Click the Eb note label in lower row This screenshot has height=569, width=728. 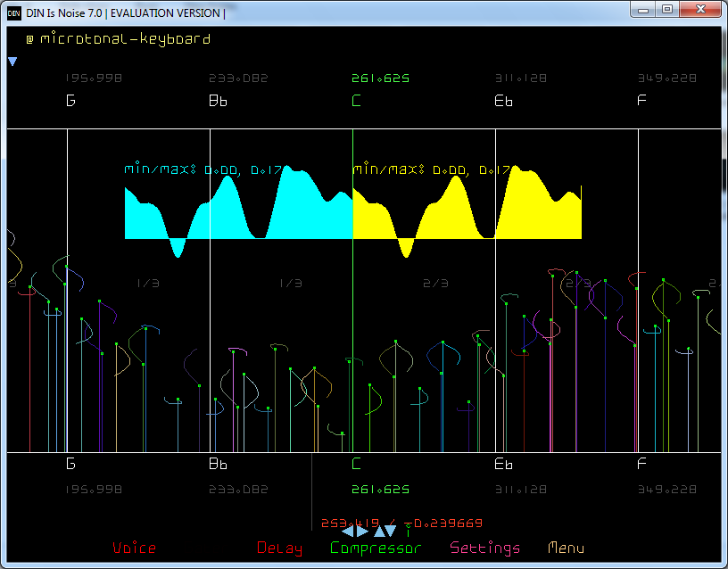(x=504, y=465)
